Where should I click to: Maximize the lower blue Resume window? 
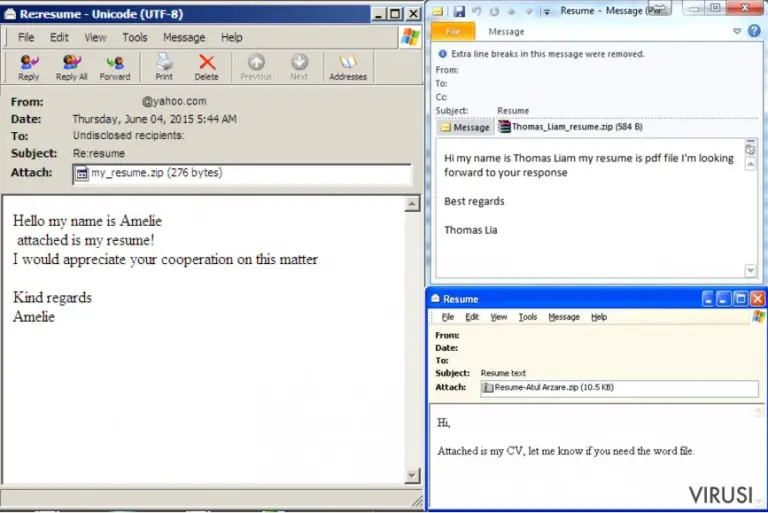pos(741,298)
